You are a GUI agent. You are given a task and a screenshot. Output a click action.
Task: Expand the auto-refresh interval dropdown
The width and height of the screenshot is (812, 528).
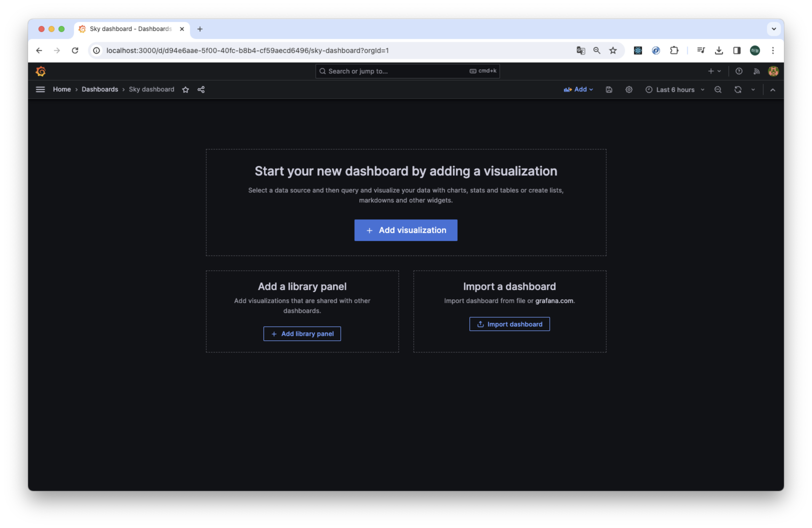pos(753,90)
